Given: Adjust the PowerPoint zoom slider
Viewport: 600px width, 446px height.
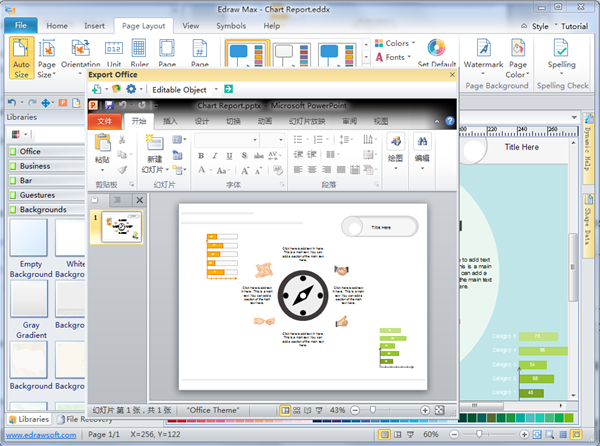Looking at the screenshot, I should [371, 410].
